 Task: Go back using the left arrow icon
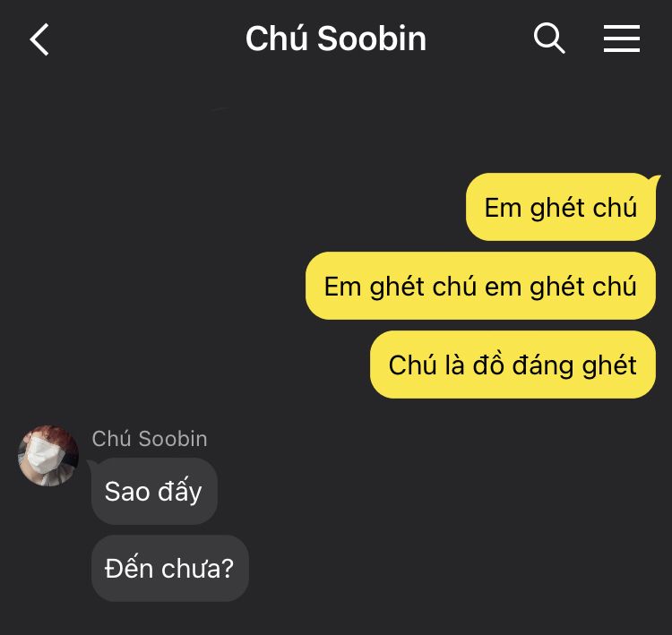(x=39, y=39)
